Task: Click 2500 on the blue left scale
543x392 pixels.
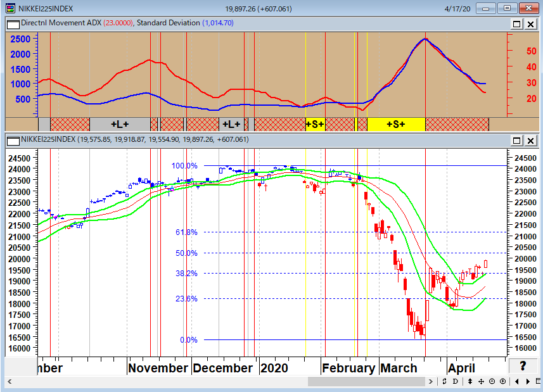Action: [x=20, y=39]
